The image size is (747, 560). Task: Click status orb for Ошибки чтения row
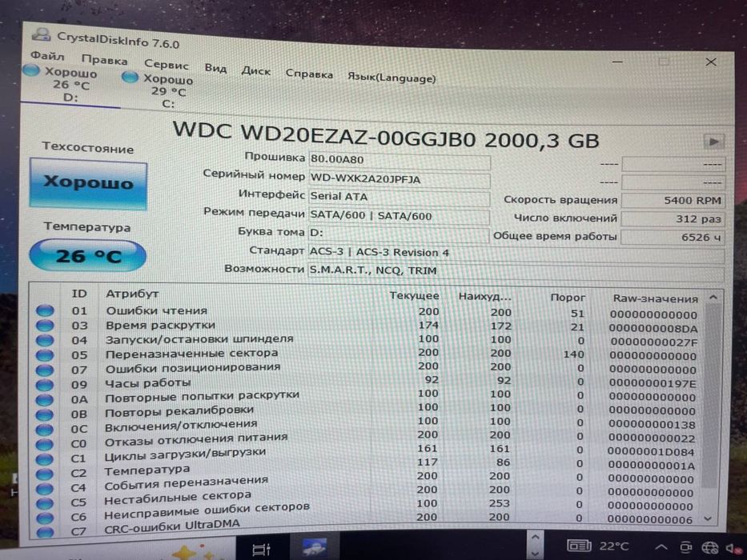[x=46, y=310]
